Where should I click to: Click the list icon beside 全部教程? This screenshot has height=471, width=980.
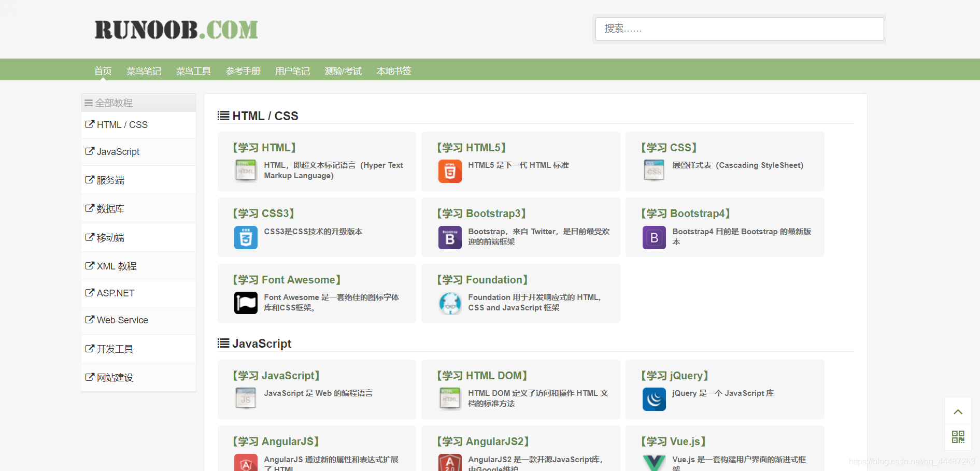(x=89, y=103)
